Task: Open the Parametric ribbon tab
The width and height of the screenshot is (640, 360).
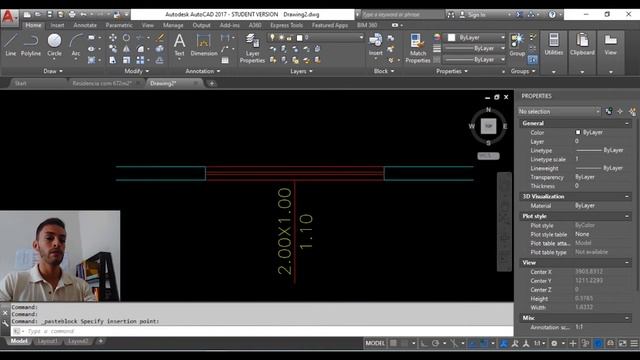Action: click(119, 25)
